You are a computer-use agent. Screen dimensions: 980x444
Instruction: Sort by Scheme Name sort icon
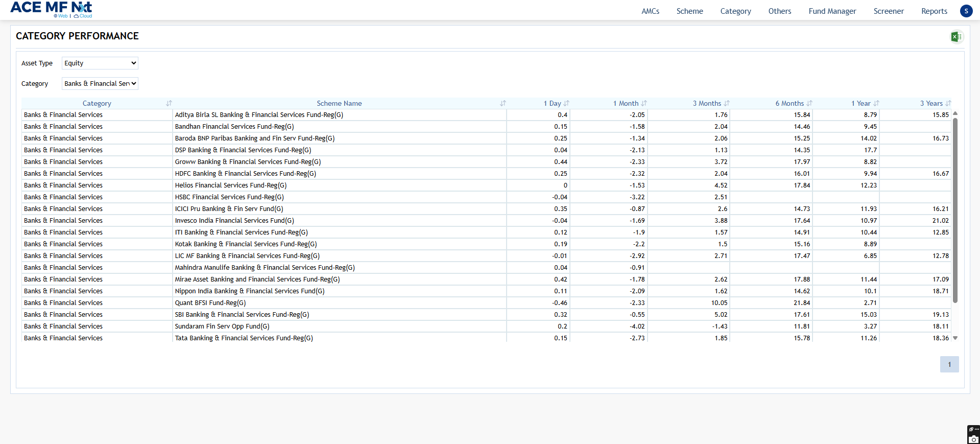click(x=503, y=103)
